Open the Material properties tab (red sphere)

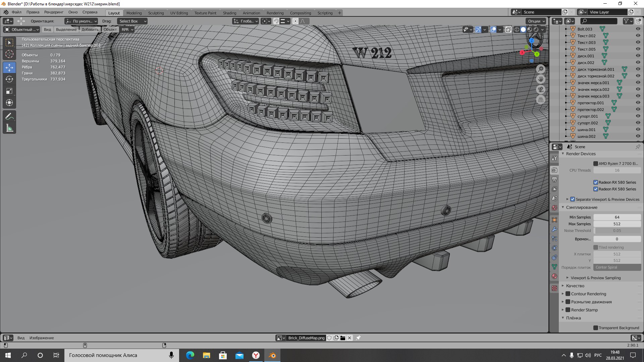click(x=554, y=276)
